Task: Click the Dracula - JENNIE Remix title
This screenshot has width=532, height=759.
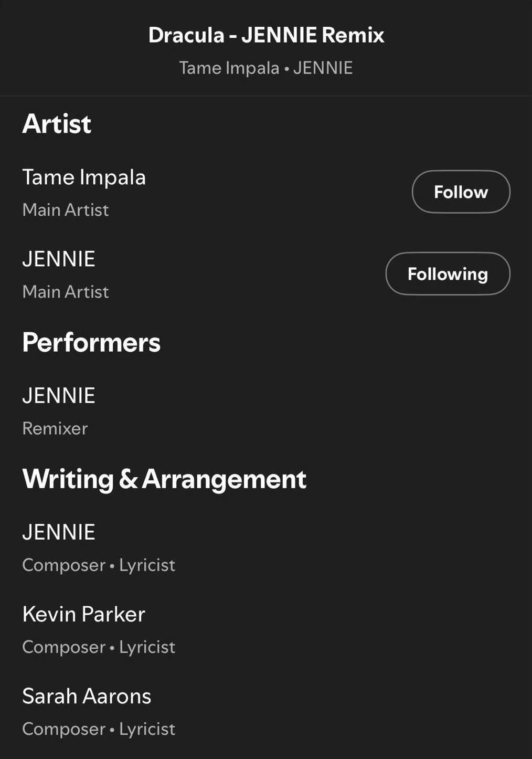Action: click(266, 35)
